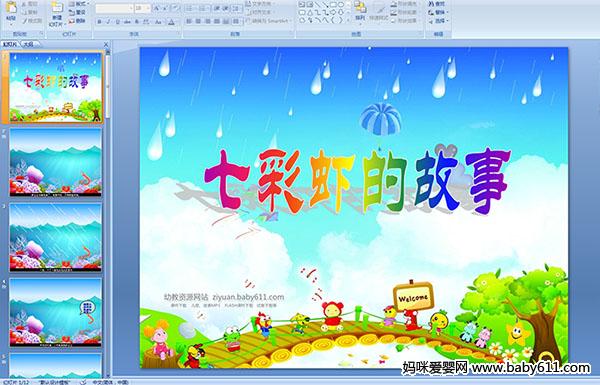This screenshot has height=385, width=600.
Task: Select the oval shape in shapes gallery
Action: (x=341, y=5)
